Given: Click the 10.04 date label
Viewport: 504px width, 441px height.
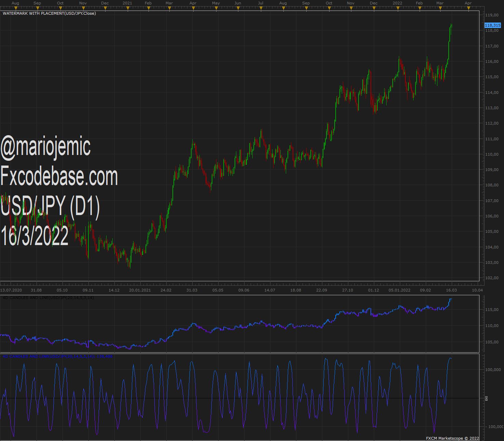Looking at the screenshot, I should pyautogui.click(x=477, y=290).
